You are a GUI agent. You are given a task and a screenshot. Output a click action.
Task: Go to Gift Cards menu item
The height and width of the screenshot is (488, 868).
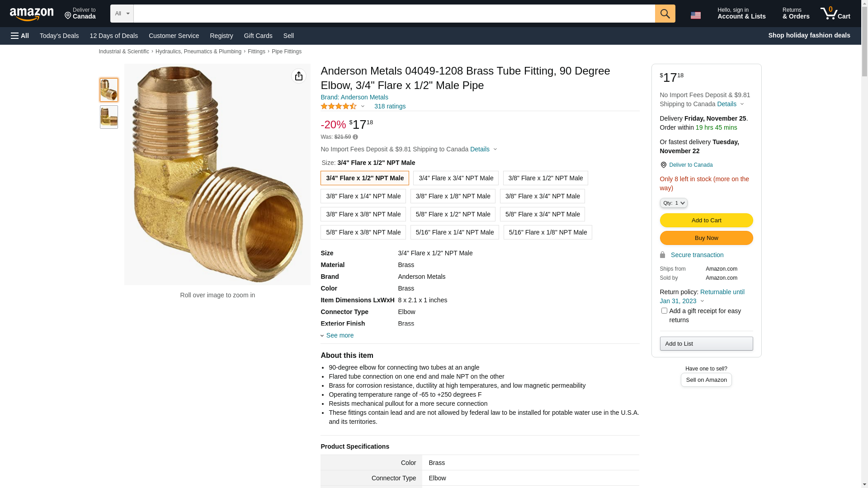click(258, 36)
